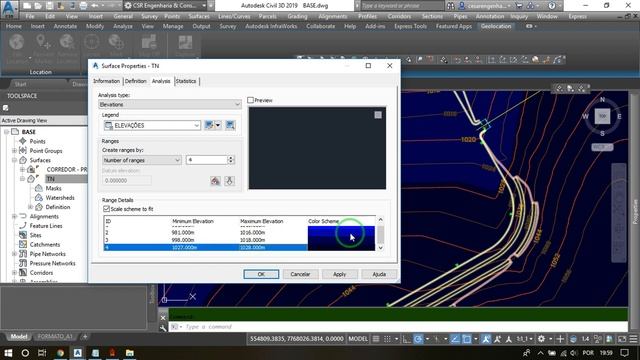Switch to the Definition tab in Surface Properties
The width and height of the screenshot is (640, 360).
(x=136, y=81)
